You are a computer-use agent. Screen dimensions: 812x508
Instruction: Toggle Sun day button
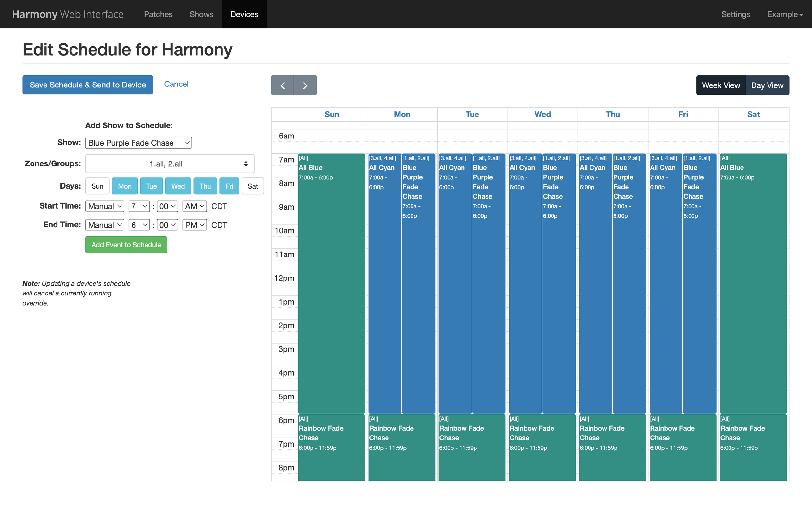97,186
